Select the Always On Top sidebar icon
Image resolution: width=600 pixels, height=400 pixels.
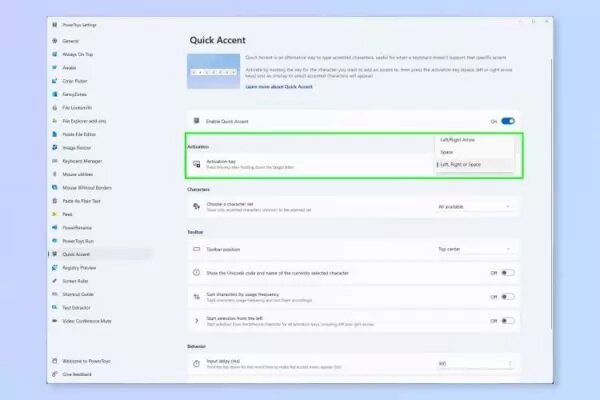pos(55,54)
